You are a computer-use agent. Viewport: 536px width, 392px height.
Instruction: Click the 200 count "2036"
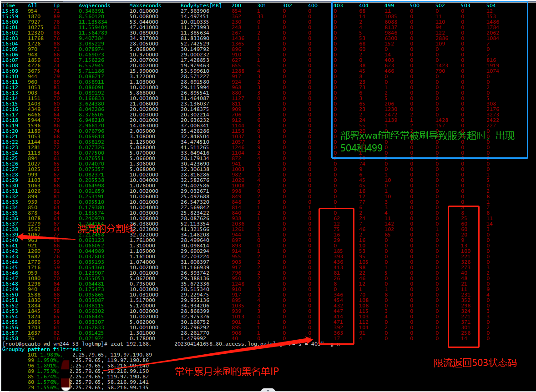pos(238,224)
